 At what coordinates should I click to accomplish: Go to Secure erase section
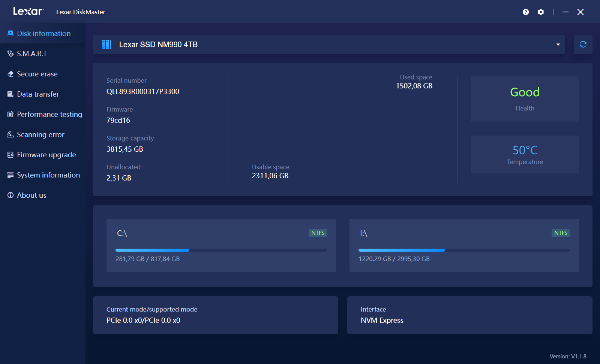[43, 74]
